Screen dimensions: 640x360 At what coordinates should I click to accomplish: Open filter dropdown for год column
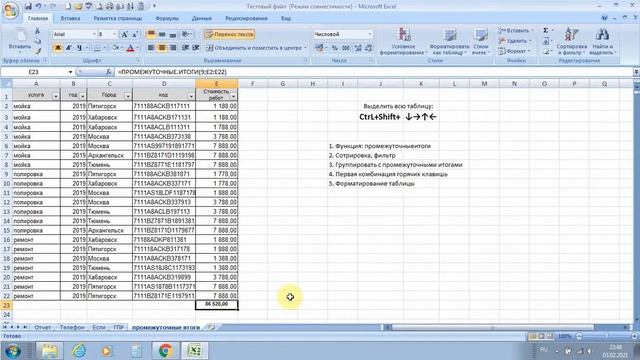(x=83, y=96)
